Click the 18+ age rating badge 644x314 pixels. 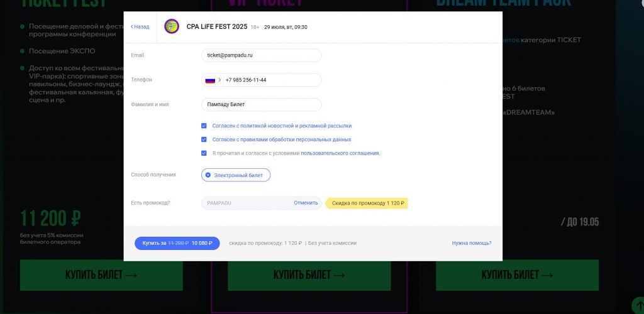pos(255,27)
